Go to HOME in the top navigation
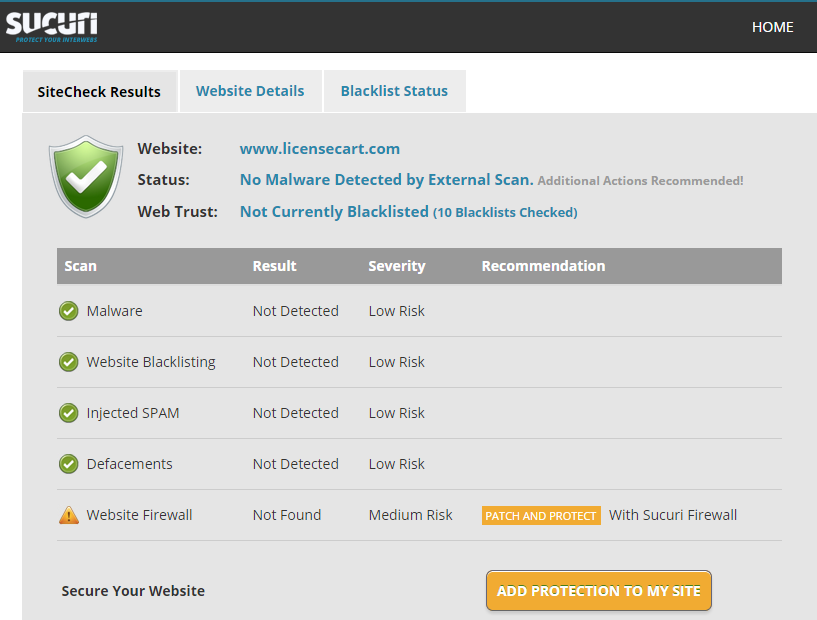The height and width of the screenshot is (620, 817). [772, 27]
